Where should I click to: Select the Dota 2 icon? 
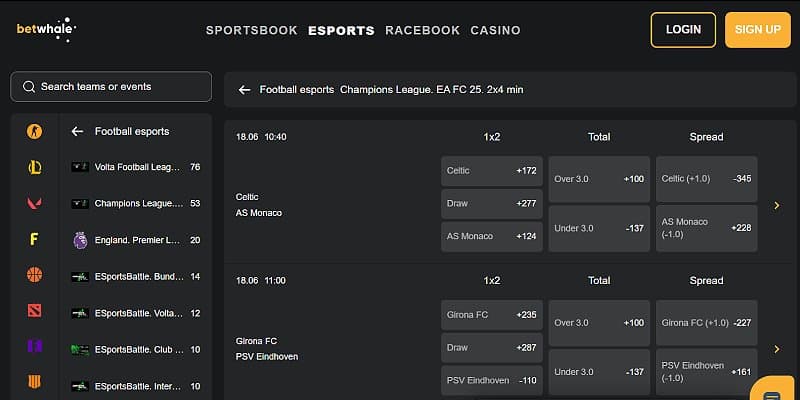tap(35, 310)
